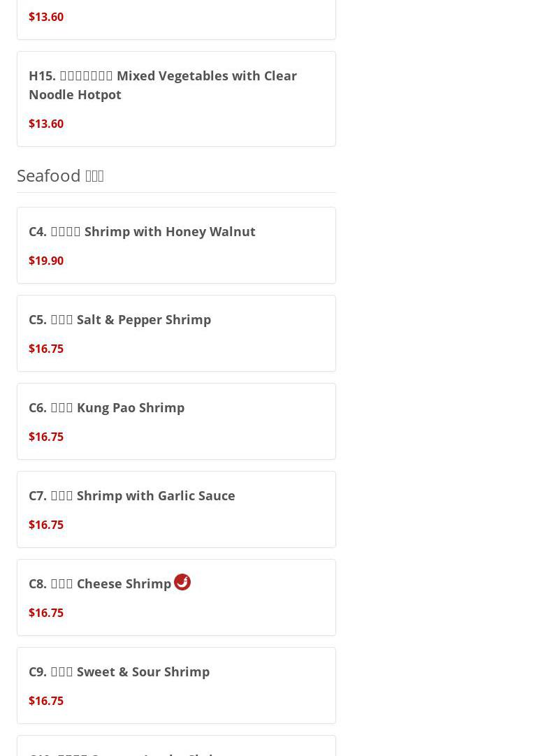
Task: Open H15 Mixed Vegetables with Clear Noodle Hotpot
Action: pos(162,85)
